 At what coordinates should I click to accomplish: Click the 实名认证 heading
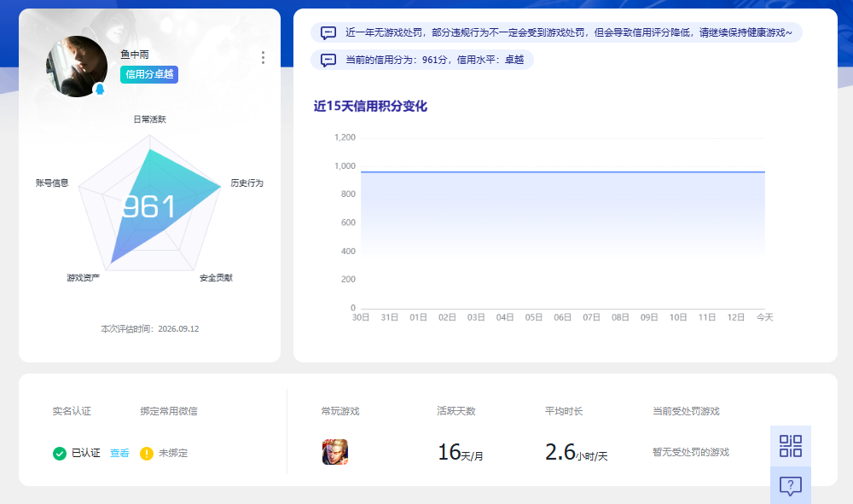[x=72, y=411]
